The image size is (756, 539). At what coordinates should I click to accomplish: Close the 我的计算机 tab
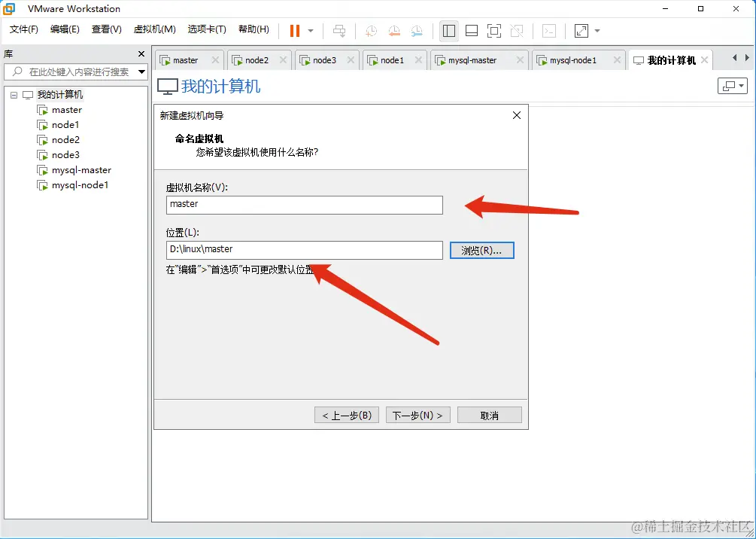704,59
